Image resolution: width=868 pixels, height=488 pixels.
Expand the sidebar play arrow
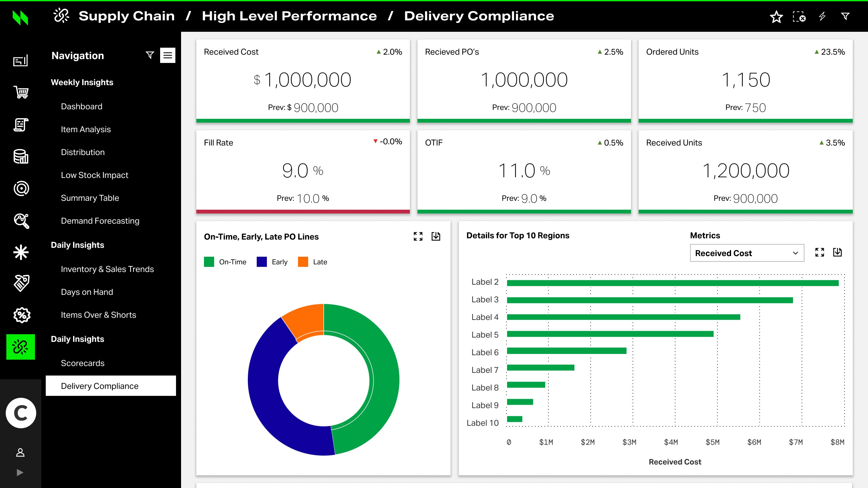tap(20, 472)
